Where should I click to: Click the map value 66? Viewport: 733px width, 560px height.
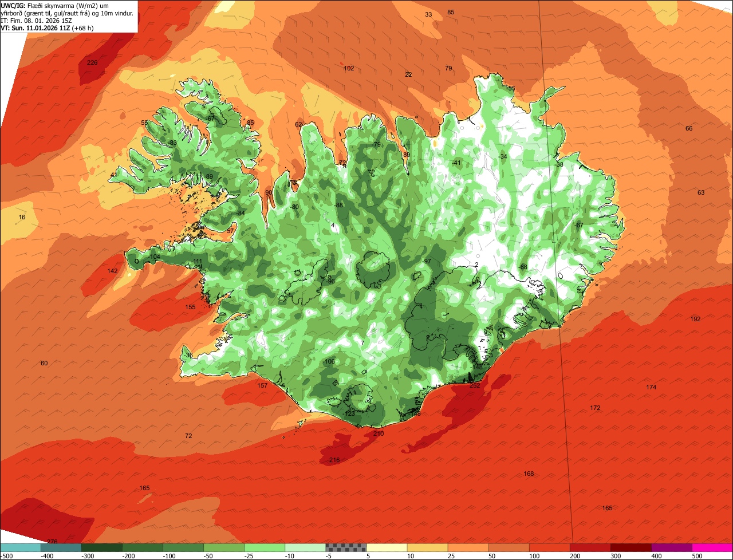pos(689,128)
